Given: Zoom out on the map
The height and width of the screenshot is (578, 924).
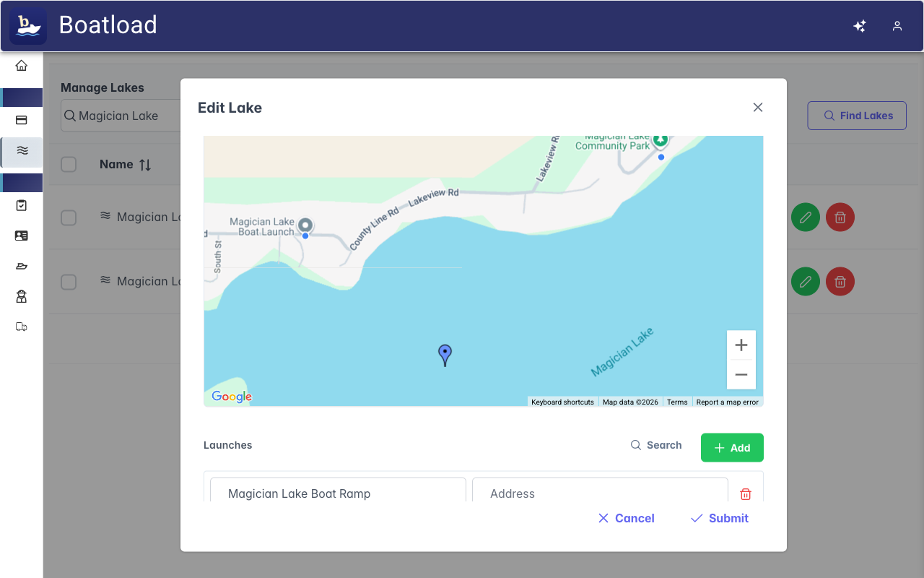Looking at the screenshot, I should tap(741, 374).
